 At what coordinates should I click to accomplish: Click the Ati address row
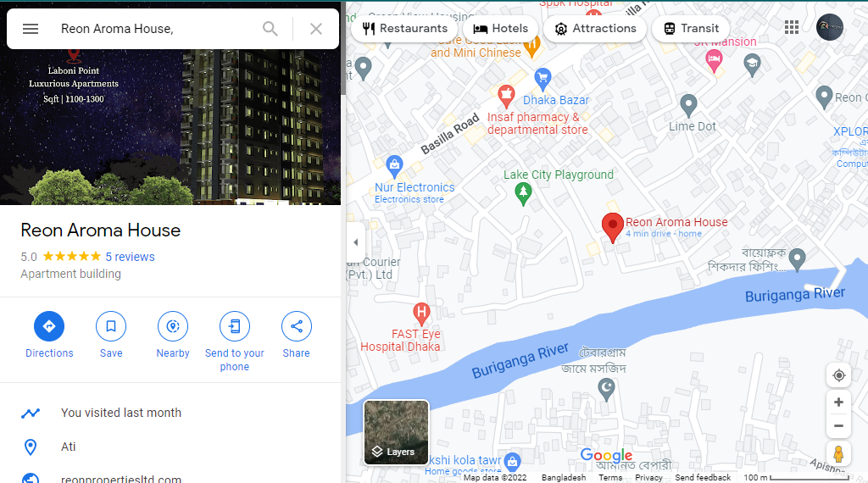(170, 447)
